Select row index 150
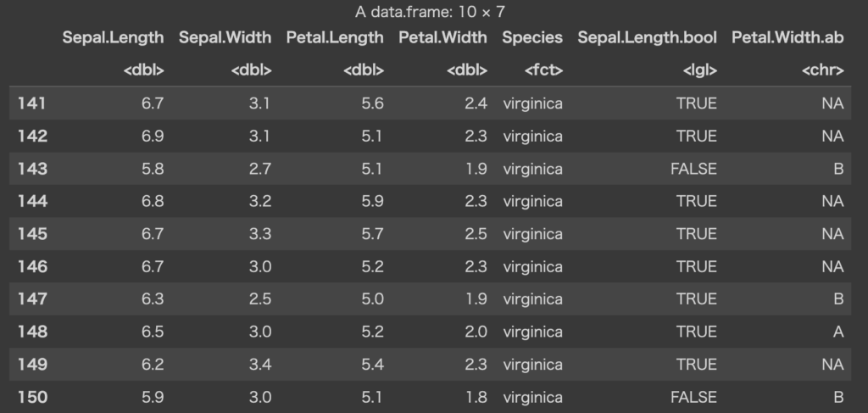This screenshot has width=868, height=413. (x=32, y=397)
